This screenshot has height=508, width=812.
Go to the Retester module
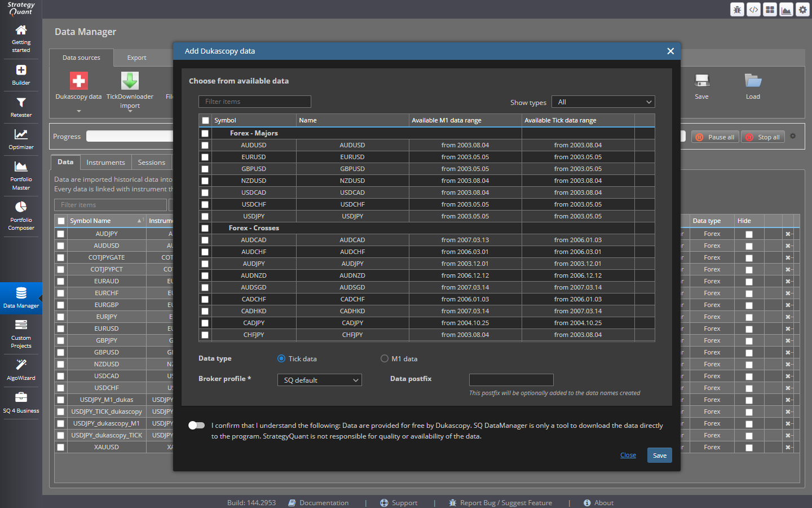(x=21, y=107)
